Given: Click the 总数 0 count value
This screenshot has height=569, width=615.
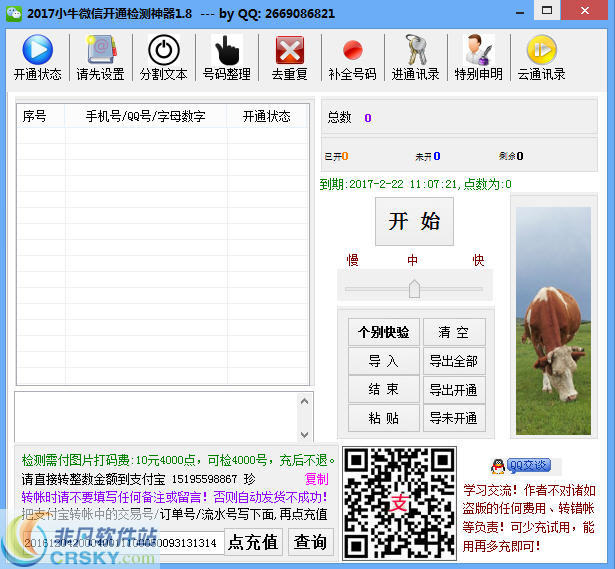Looking at the screenshot, I should tap(368, 118).
